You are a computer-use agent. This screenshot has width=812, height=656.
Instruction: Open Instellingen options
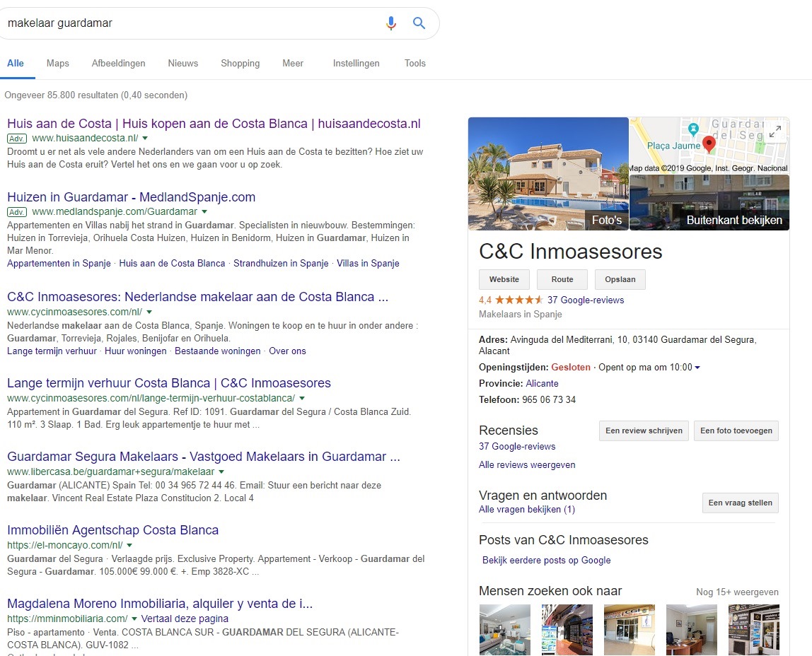[x=356, y=63]
